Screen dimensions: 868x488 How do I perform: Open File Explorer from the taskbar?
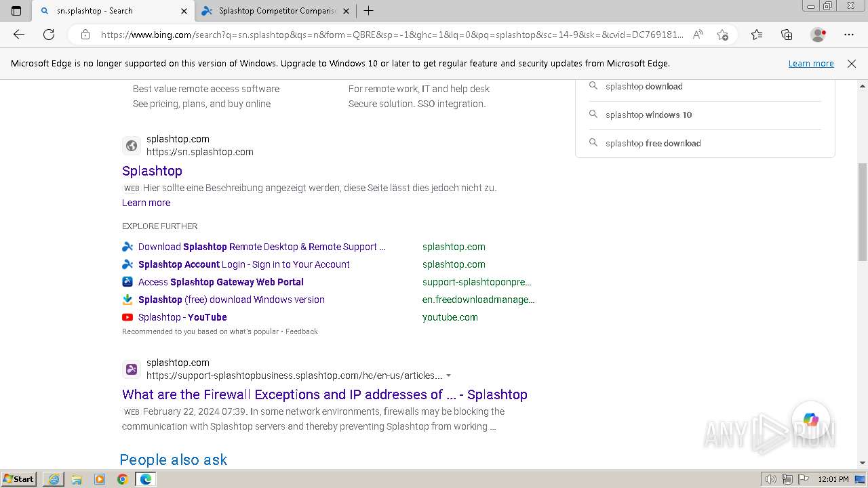pyautogui.click(x=77, y=479)
